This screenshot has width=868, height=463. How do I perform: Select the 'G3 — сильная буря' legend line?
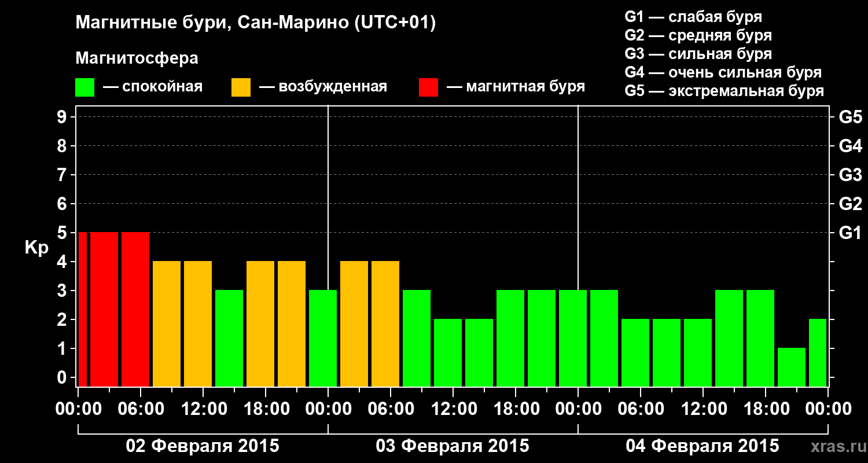(698, 54)
